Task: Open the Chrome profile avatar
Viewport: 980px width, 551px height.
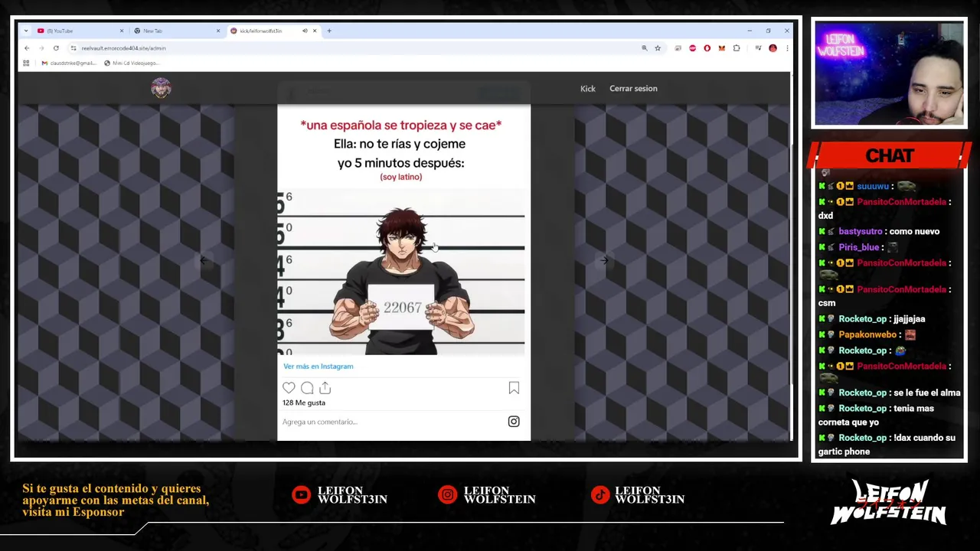Action: coord(773,48)
